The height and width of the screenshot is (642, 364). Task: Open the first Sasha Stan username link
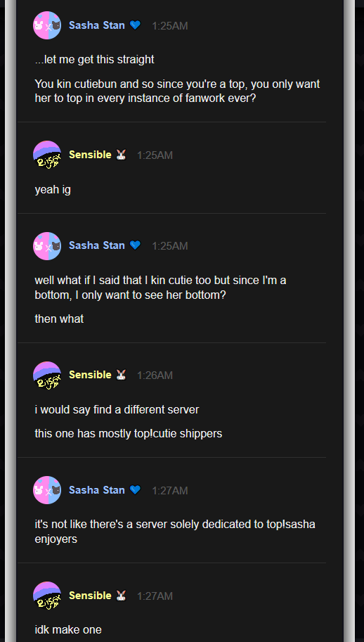pos(97,25)
